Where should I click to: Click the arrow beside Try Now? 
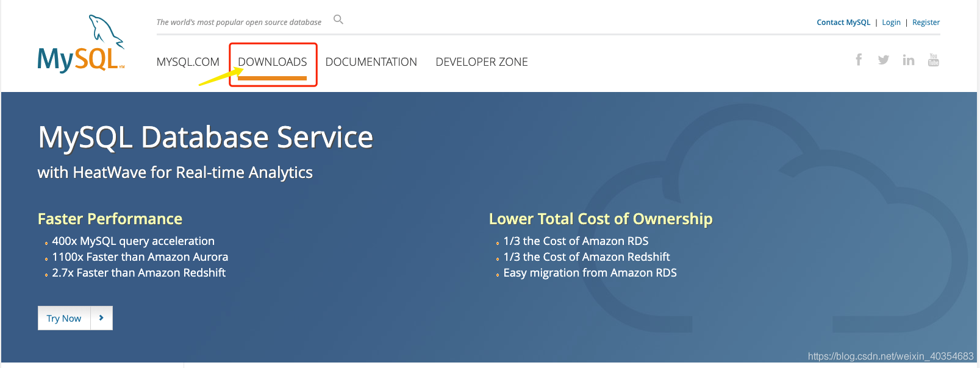coord(101,318)
